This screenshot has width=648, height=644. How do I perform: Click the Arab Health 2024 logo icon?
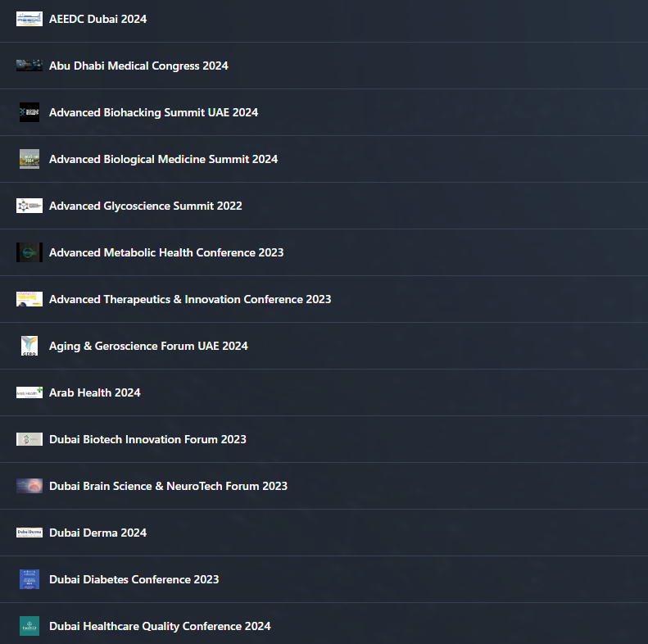(x=29, y=392)
